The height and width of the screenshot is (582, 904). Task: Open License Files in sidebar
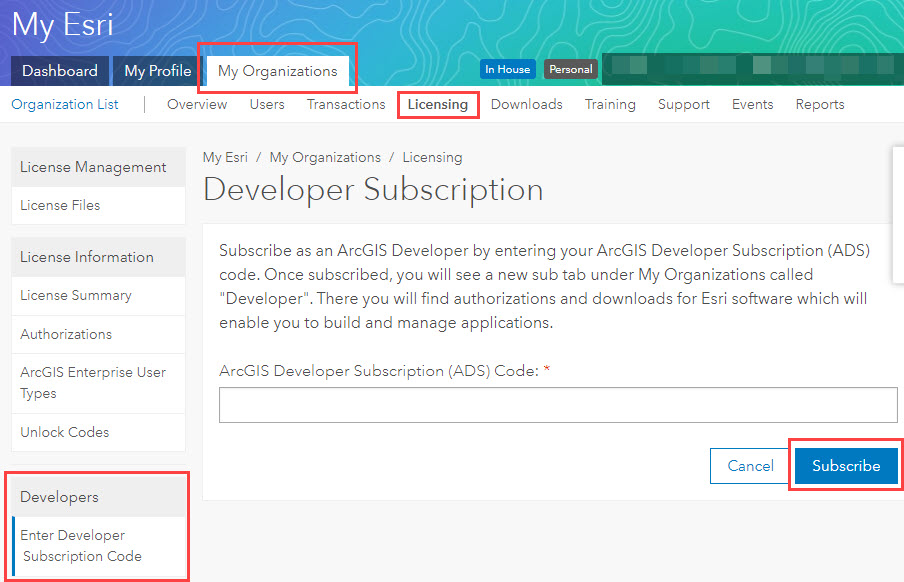tap(98, 205)
